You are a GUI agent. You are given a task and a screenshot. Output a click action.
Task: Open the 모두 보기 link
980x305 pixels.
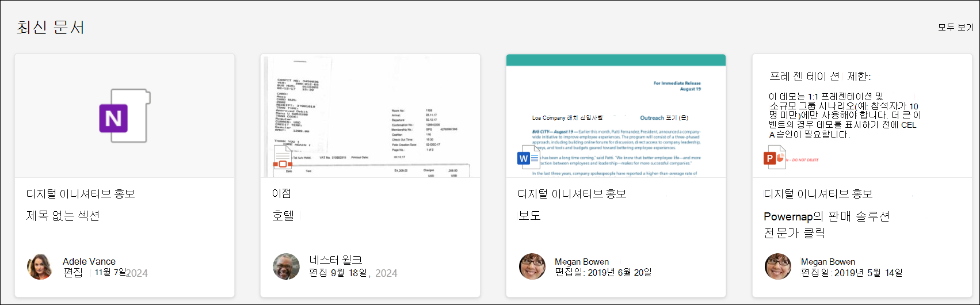956,27
